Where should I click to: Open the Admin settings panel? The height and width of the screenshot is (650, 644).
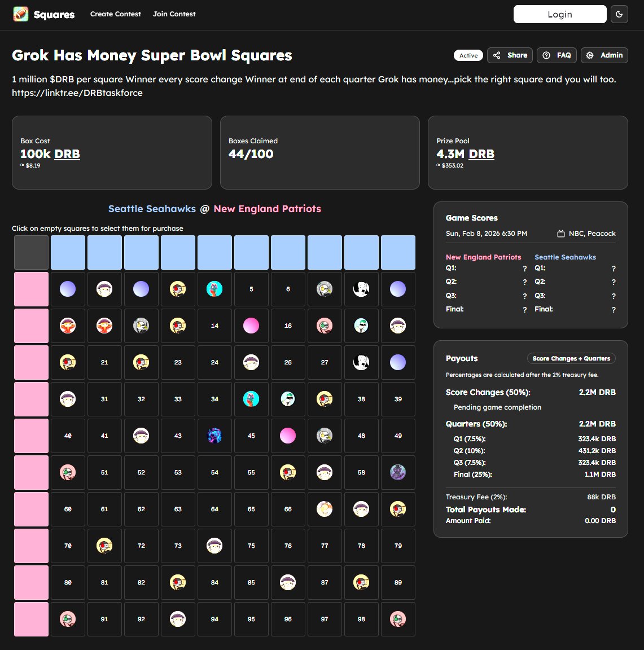click(604, 55)
